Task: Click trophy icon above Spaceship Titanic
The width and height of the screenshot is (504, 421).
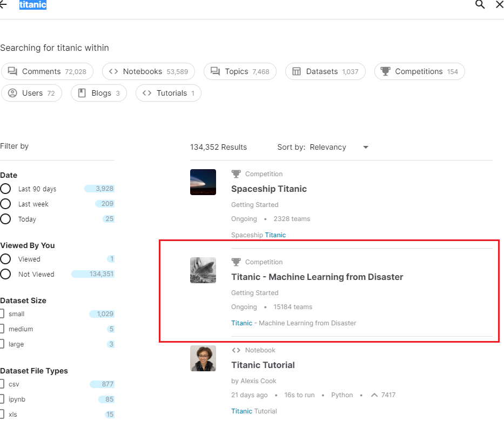Action: tap(236, 174)
